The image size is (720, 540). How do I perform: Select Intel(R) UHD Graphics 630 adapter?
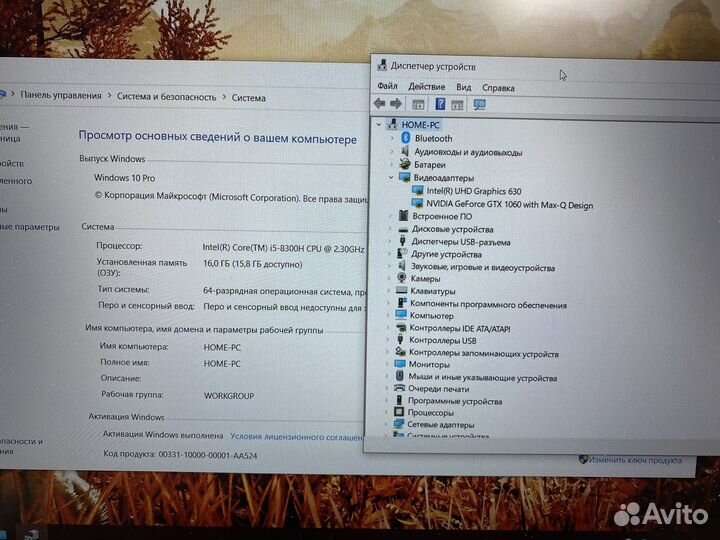473,190
